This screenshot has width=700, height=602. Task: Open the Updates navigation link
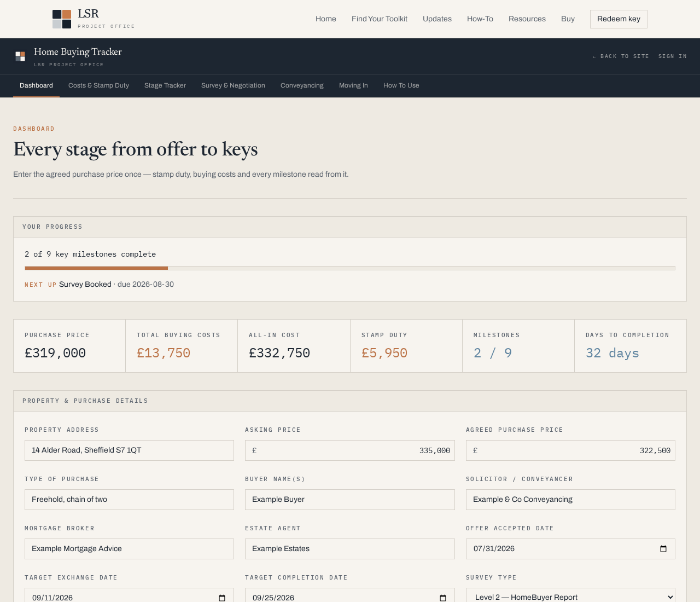pos(437,19)
